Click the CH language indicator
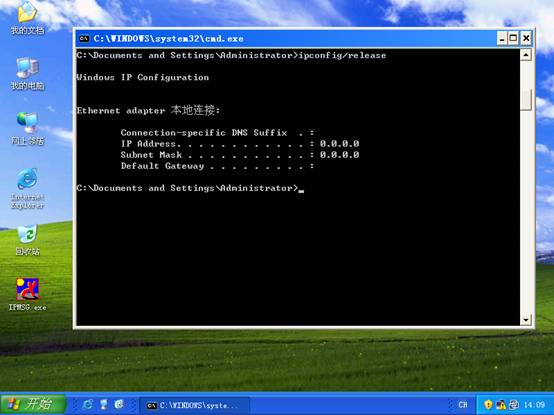 tap(462, 405)
